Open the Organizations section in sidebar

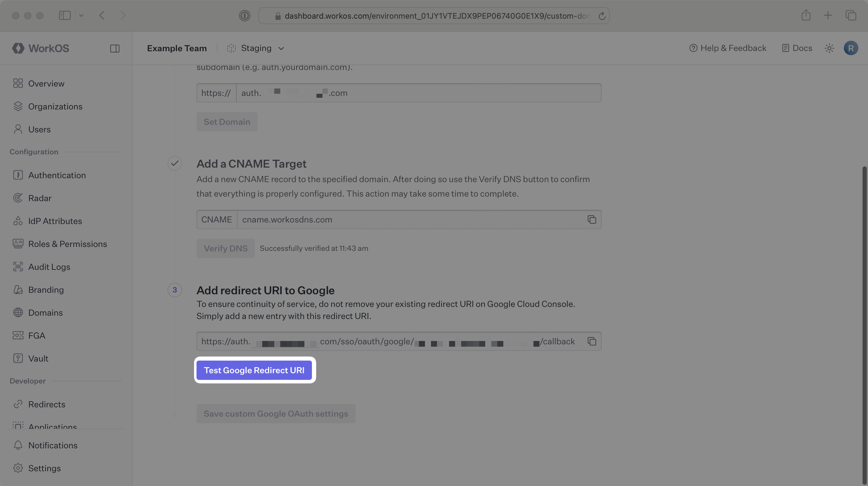[x=55, y=106]
